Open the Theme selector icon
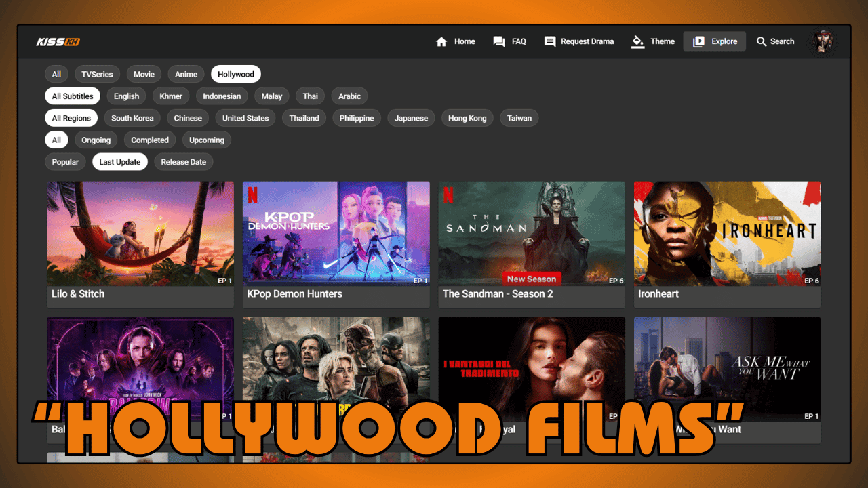This screenshot has height=488, width=868. [638, 41]
